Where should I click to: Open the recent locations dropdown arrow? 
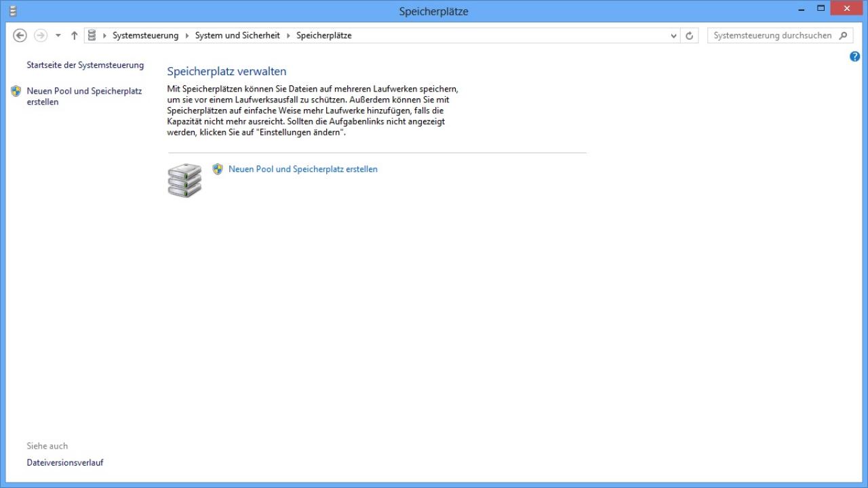(x=58, y=36)
